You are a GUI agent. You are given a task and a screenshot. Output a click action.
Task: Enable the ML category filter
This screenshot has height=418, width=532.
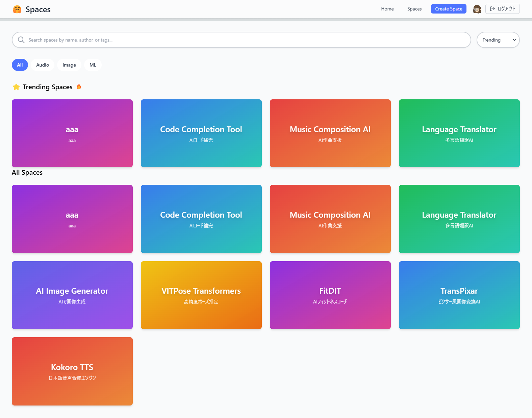pos(93,65)
